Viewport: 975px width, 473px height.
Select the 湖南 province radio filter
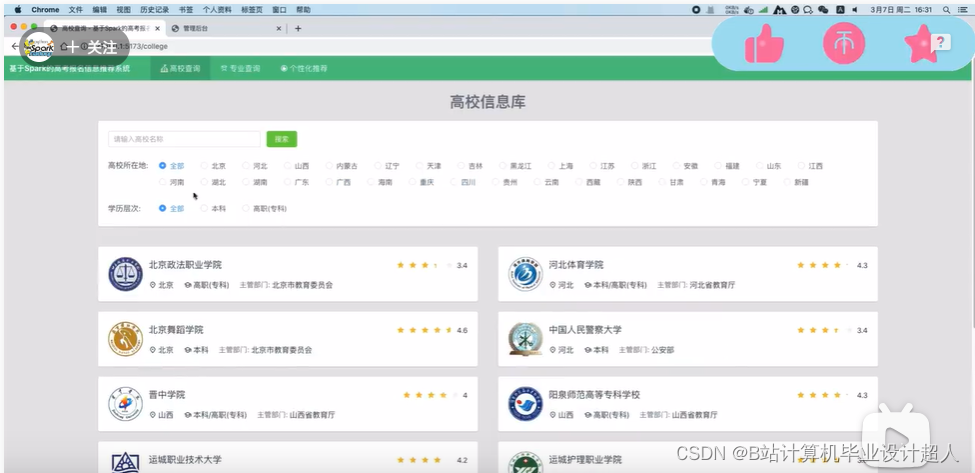246,182
